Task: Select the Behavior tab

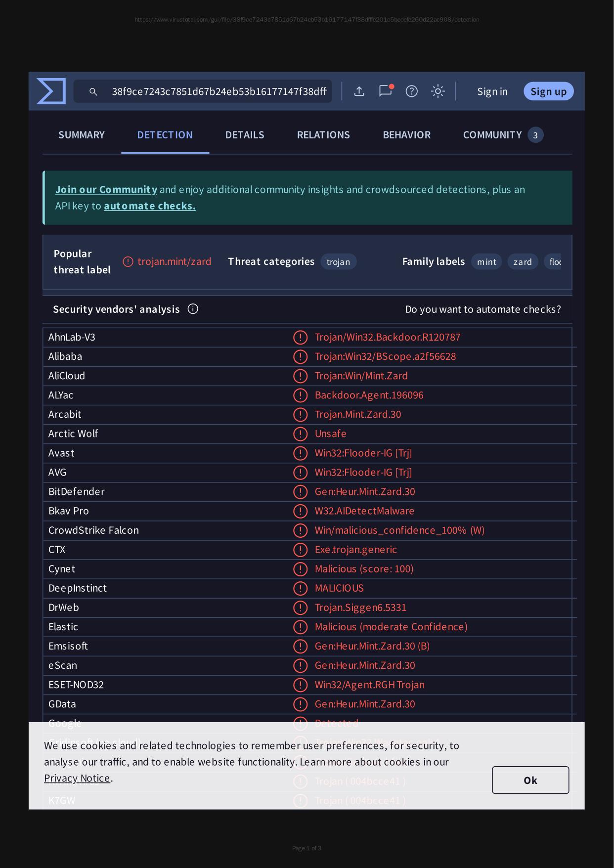Action: [x=406, y=135]
